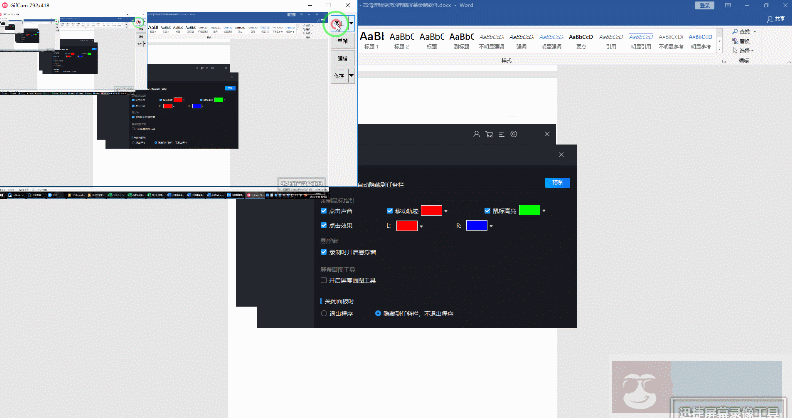This screenshot has height=418, width=792.
Task: Apply the first AaBl heading style in gallery
Action: pyautogui.click(x=371, y=36)
